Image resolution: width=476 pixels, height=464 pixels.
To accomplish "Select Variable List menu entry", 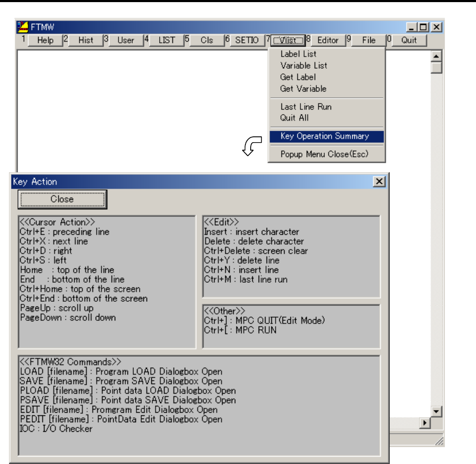I will [327, 66].
